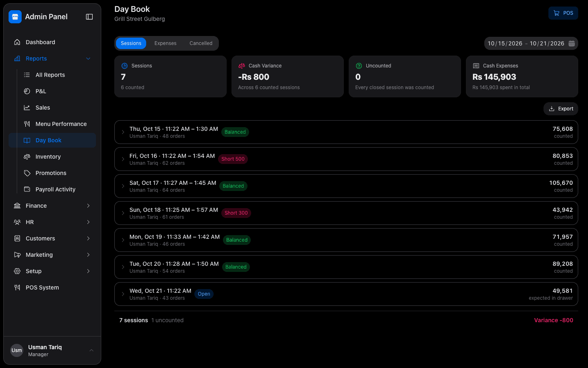Image resolution: width=588 pixels, height=368 pixels.
Task: Click the start date 10/15/2026 field
Action: pos(505,43)
